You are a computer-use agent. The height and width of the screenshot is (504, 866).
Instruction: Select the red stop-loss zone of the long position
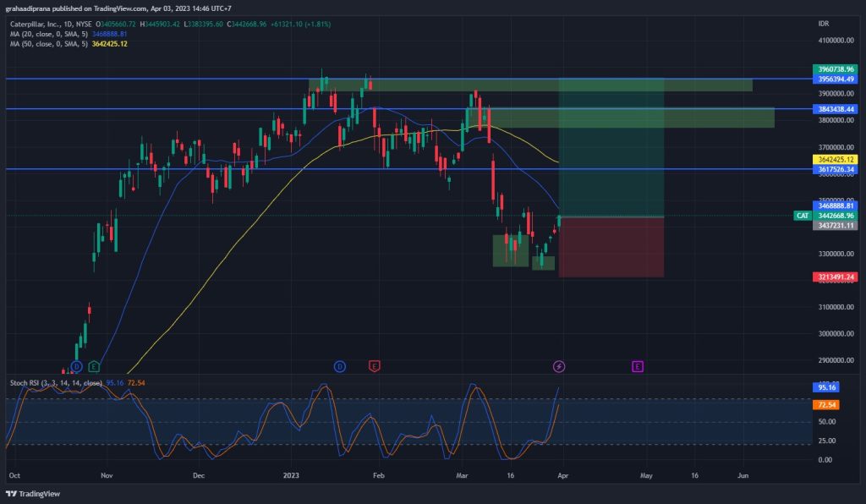coord(611,247)
